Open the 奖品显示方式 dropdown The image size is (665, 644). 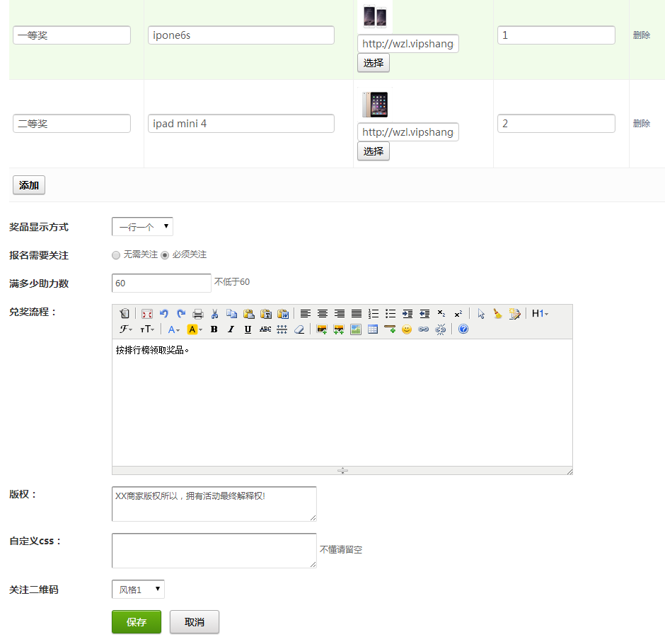click(142, 227)
